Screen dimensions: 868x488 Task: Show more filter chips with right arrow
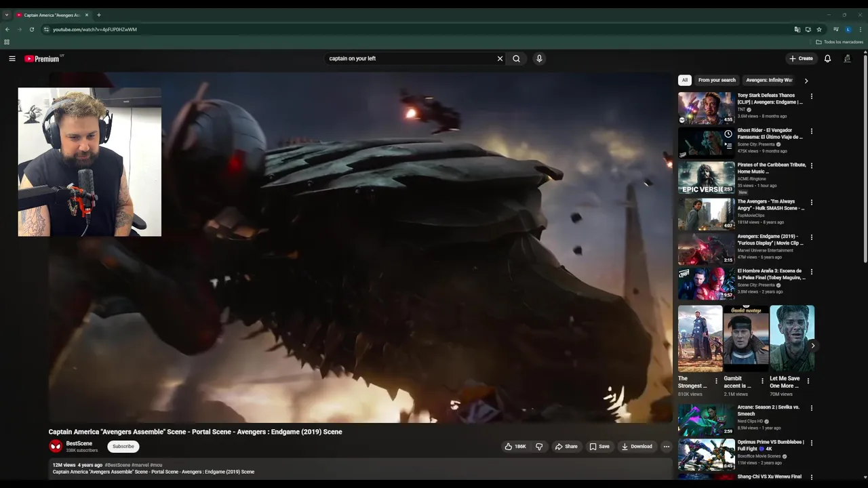point(806,80)
